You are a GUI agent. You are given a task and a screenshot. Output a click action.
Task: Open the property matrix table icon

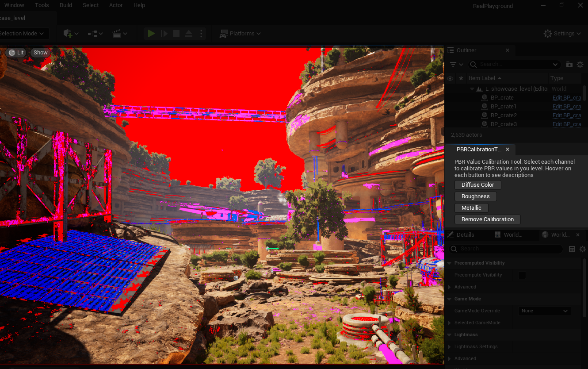[x=572, y=249]
